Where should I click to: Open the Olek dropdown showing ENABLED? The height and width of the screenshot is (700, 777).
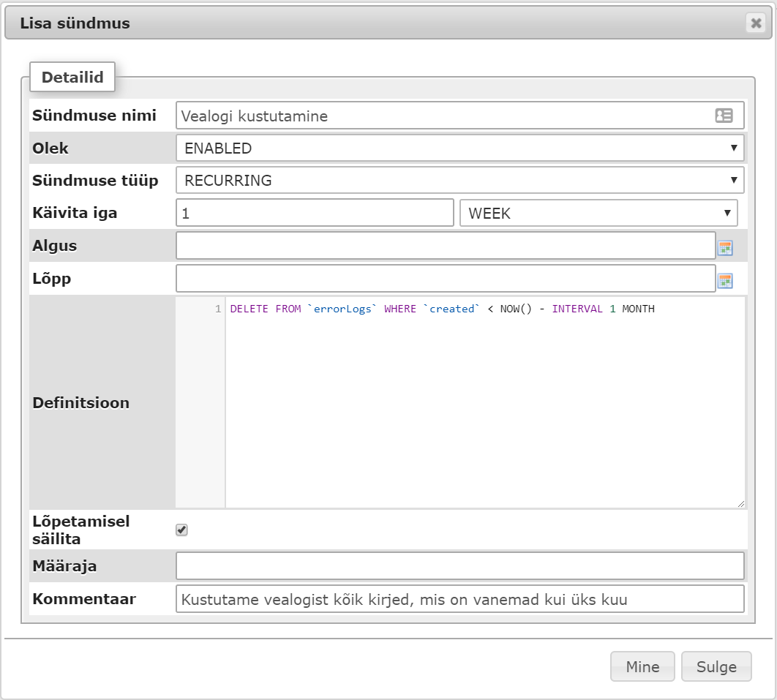click(x=459, y=148)
